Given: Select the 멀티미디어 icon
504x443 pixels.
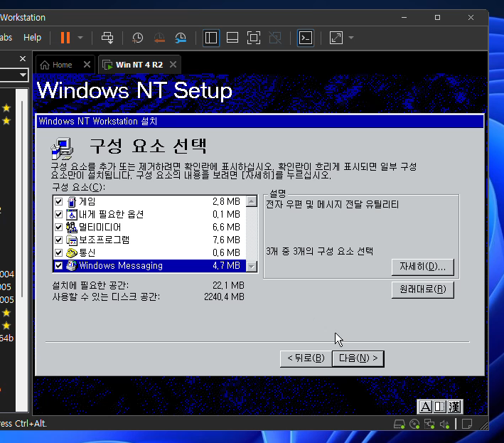Looking at the screenshot, I should (x=72, y=228).
